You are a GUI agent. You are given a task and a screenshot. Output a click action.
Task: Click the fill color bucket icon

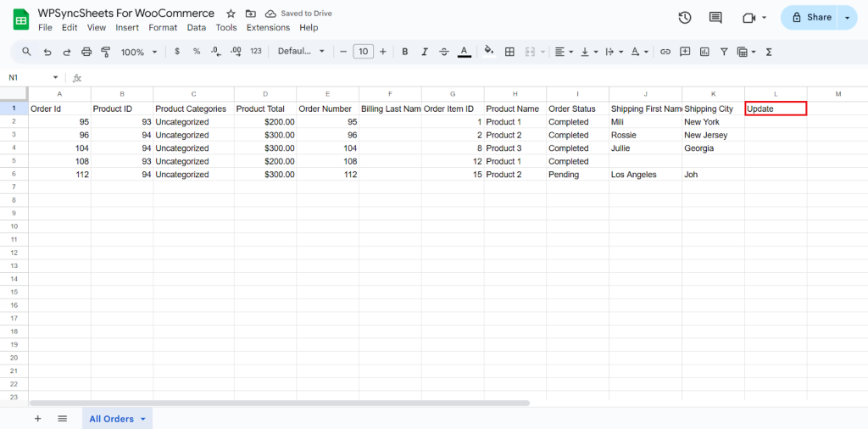(x=489, y=52)
